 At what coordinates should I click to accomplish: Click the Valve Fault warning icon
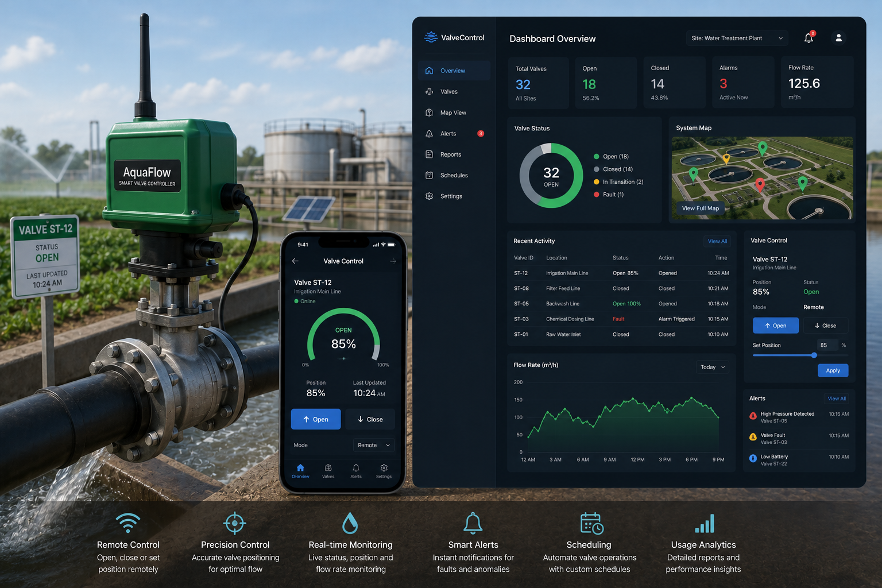753,437
